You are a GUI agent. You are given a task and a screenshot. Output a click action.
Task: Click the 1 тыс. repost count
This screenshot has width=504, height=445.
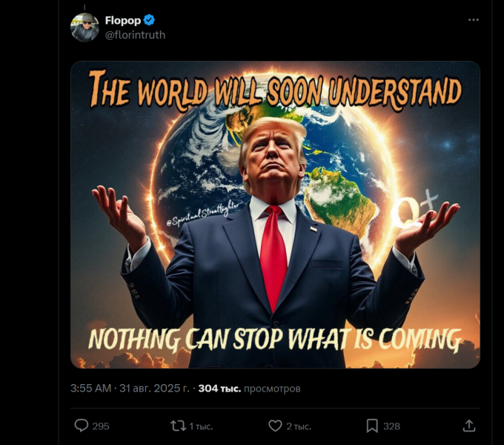(201, 426)
